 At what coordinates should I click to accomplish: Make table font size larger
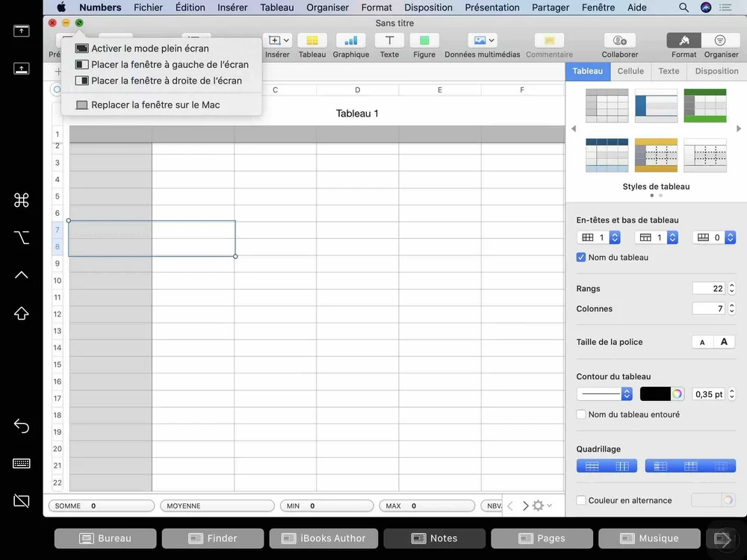724,341
